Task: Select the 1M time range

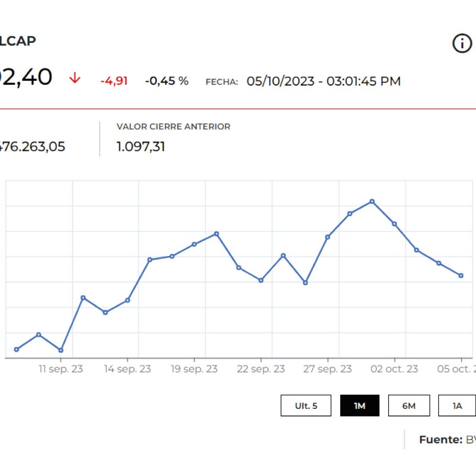Action: [x=360, y=405]
